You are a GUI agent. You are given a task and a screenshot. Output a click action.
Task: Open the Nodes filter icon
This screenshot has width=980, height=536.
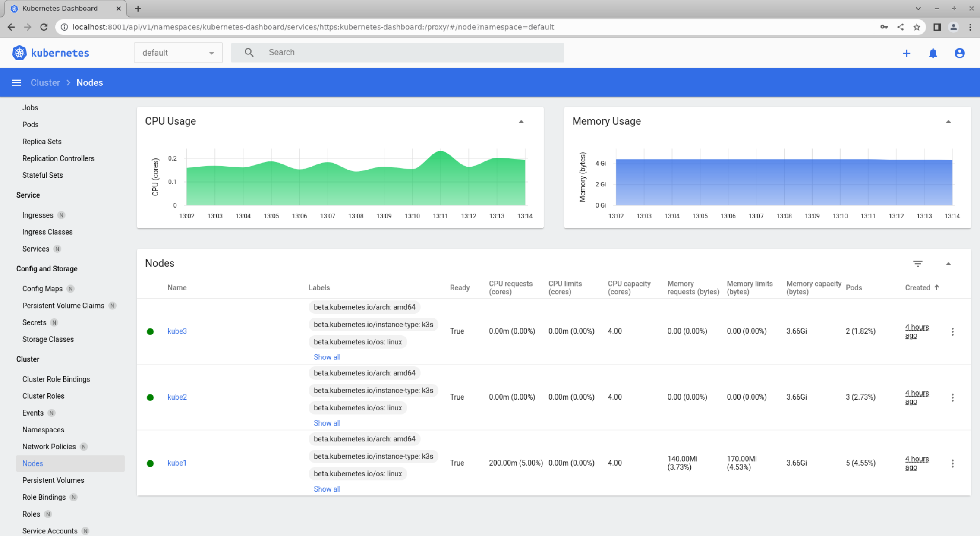click(x=917, y=263)
